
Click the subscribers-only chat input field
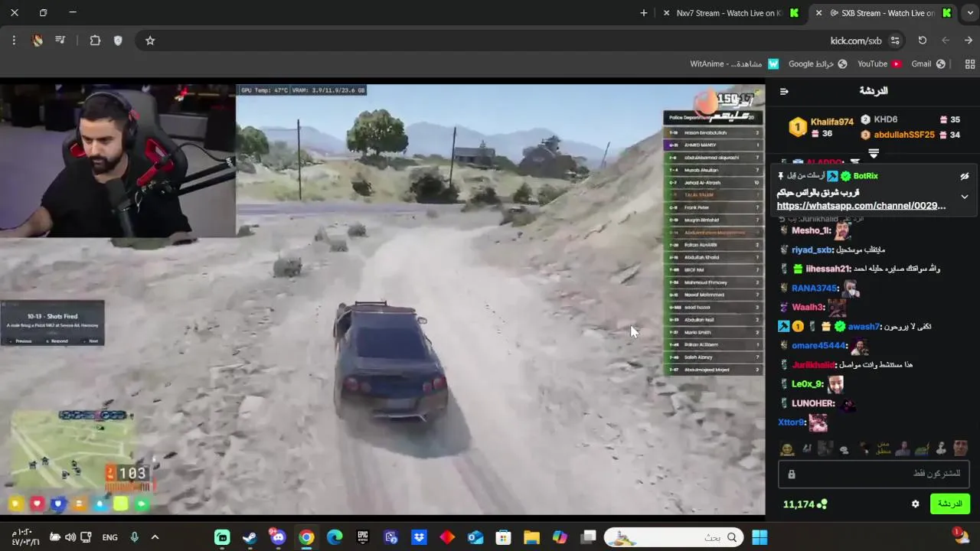pos(874,474)
